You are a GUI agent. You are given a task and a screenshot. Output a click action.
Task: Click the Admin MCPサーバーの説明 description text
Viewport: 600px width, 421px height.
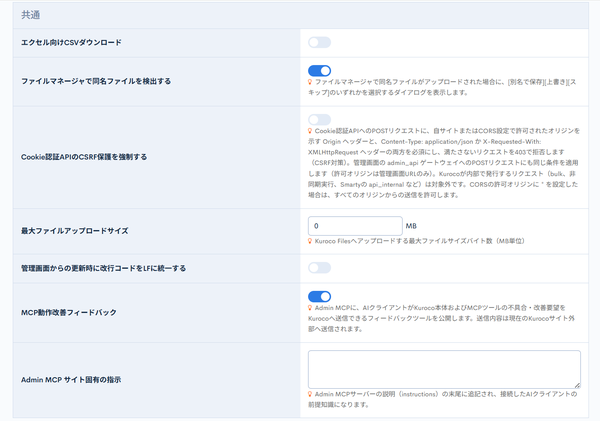click(x=443, y=399)
